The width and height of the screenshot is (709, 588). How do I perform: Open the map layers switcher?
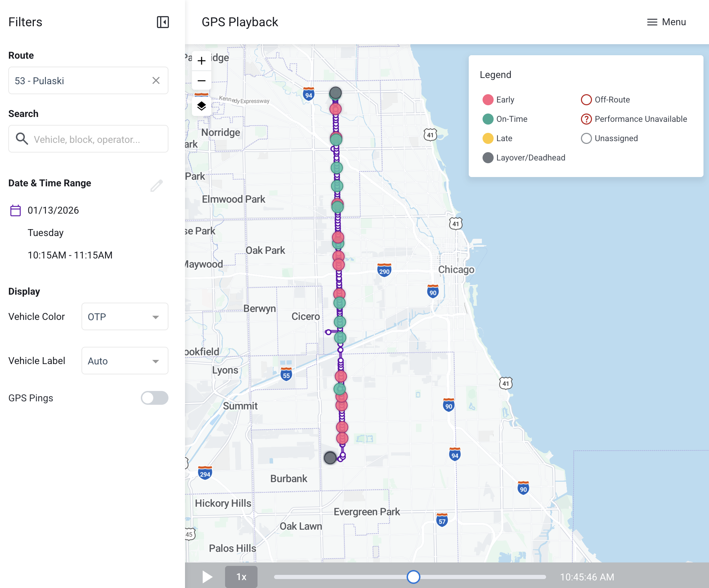[202, 106]
